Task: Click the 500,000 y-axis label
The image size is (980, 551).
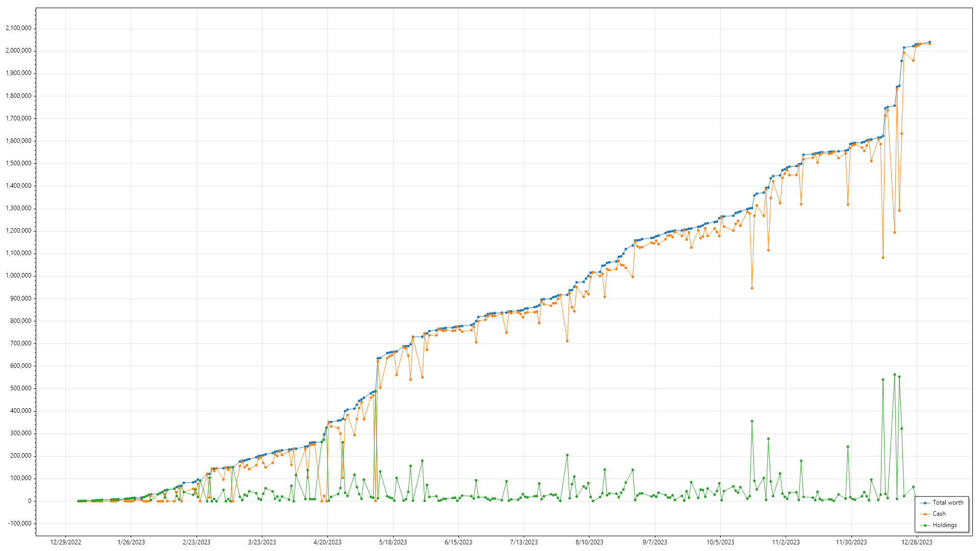Action: 20,388
